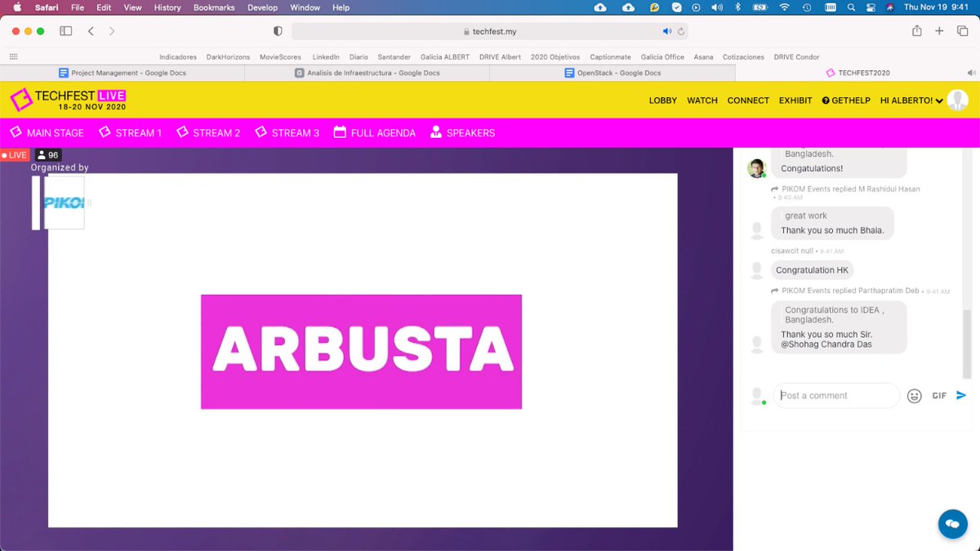Send the comment with arrow icon
This screenshot has height=551, width=980.
tap(961, 395)
